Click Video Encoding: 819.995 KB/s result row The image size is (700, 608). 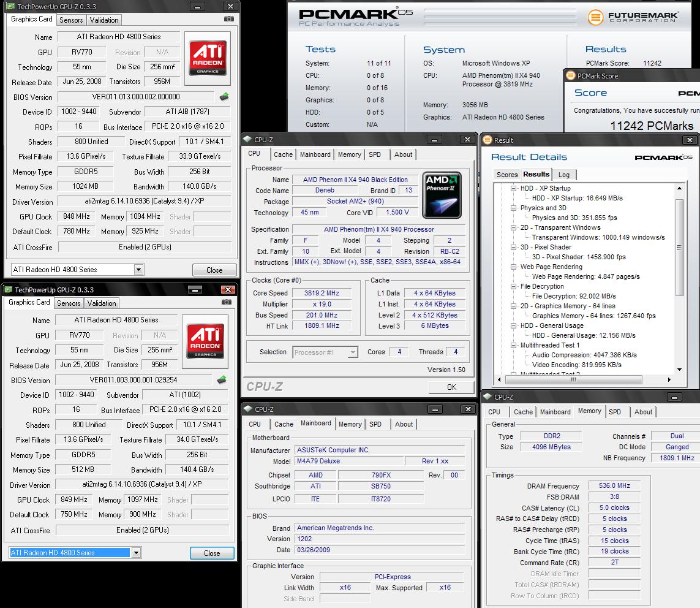pyautogui.click(x=577, y=365)
